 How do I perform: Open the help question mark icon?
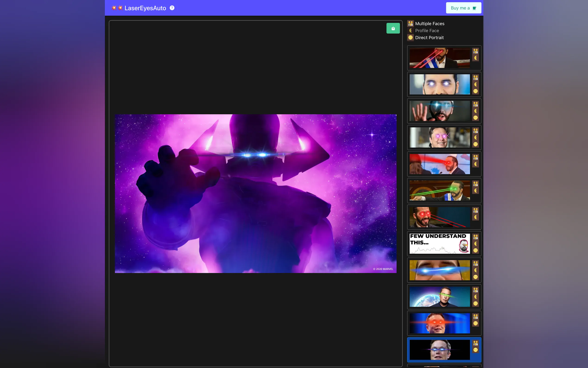click(x=172, y=8)
